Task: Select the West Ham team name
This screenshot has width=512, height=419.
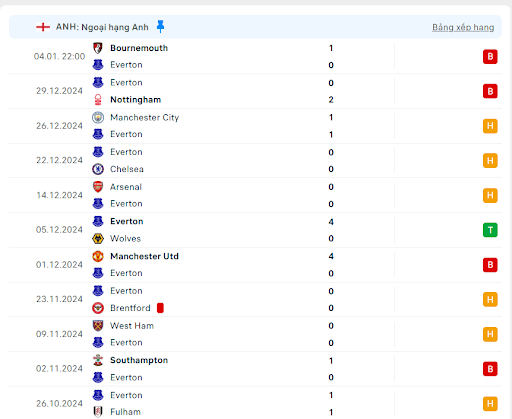Action: point(132,326)
